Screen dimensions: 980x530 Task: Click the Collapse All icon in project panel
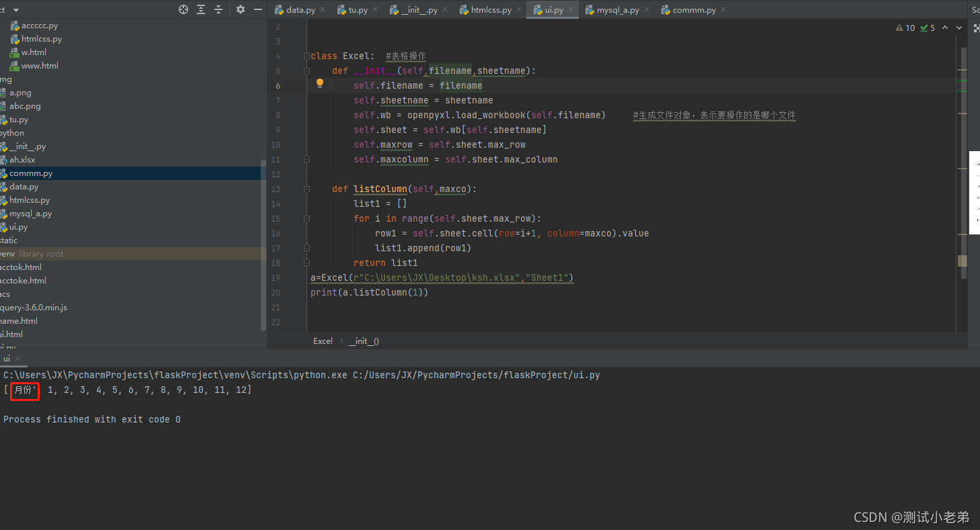[x=218, y=9]
